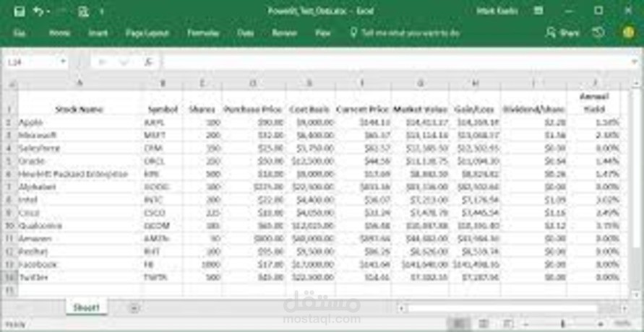
Task: Switch to the View tab
Action: (323, 33)
